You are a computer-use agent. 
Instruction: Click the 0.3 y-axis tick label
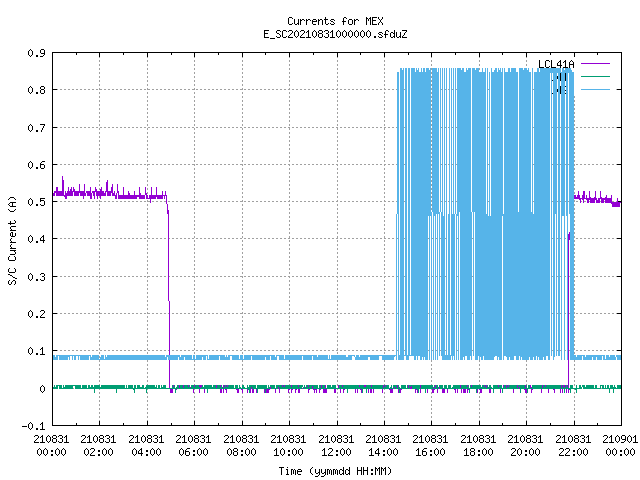coord(37,277)
